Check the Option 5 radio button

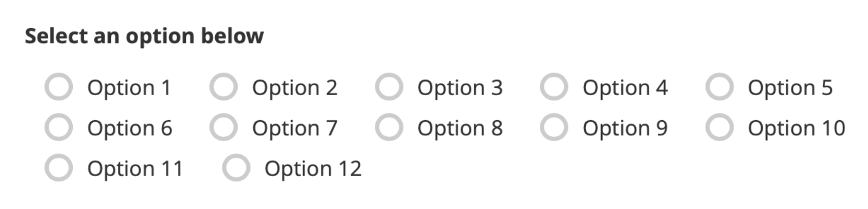(719, 87)
